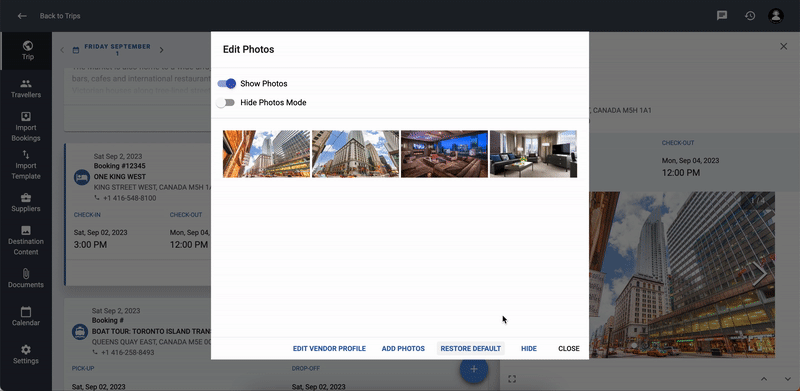Viewport: 800px width, 391px height.
Task: Open Travellers in the sidebar
Action: coord(26,89)
